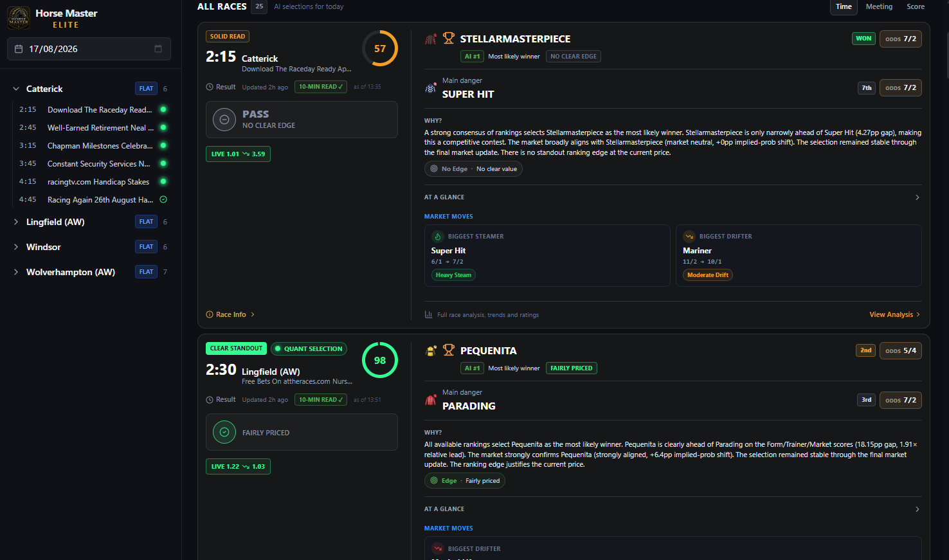Sort races by Meeting tab
The image size is (949, 560).
pos(879,6)
